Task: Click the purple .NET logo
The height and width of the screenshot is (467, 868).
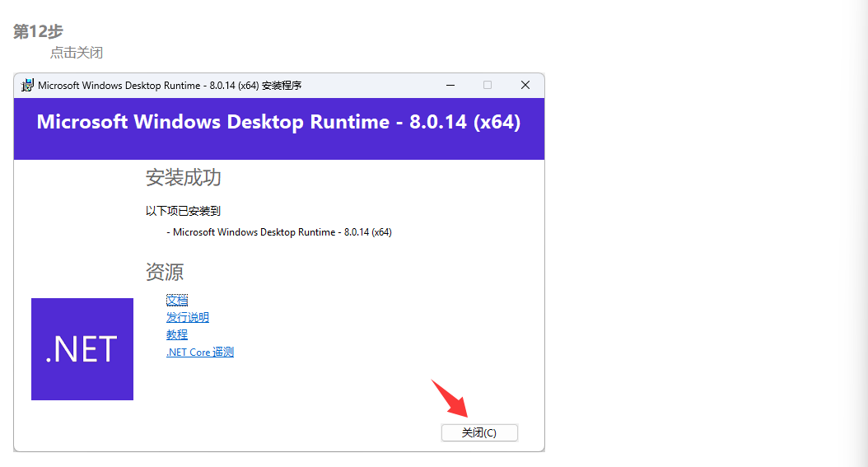Action: pos(82,349)
